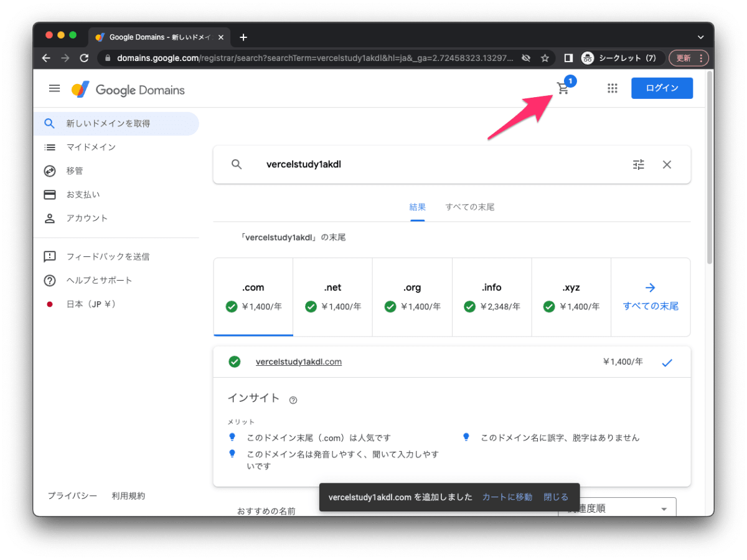Image resolution: width=747 pixels, height=560 pixels.
Task: Select the Google Domains browser tab
Action: coord(161,37)
